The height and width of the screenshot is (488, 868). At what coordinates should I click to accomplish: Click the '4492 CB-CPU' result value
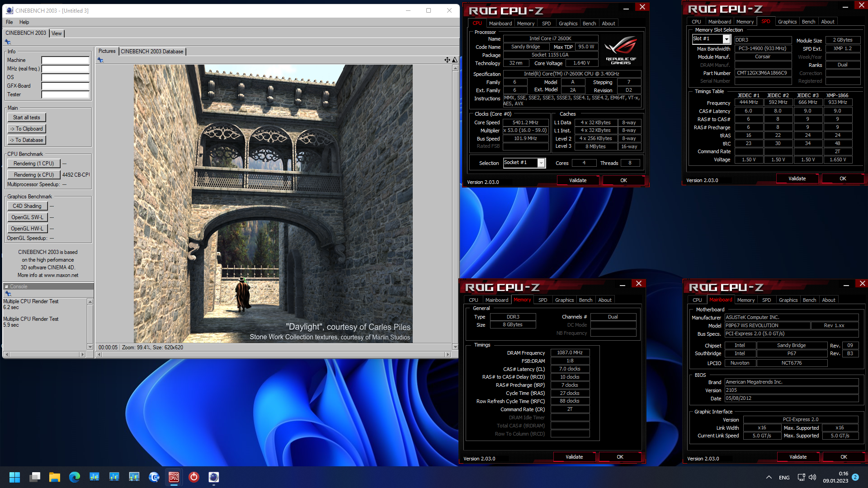(75, 175)
